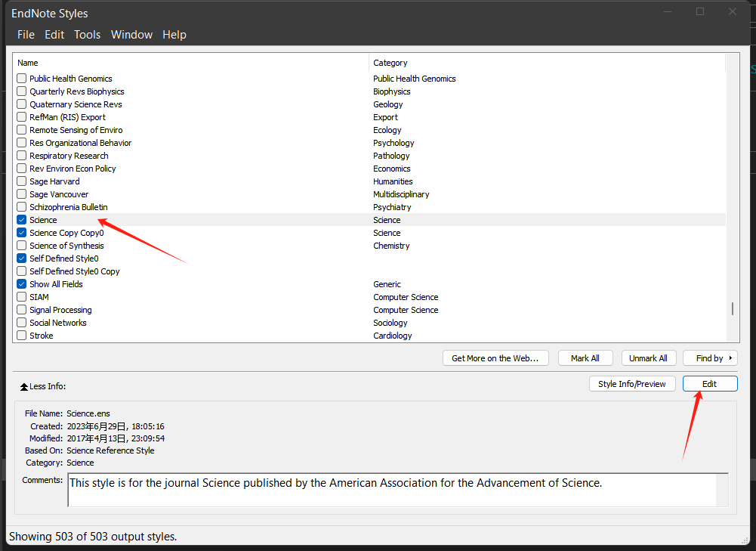This screenshot has height=551, width=756.
Task: Open the Find by dropdown
Action: [x=710, y=358]
